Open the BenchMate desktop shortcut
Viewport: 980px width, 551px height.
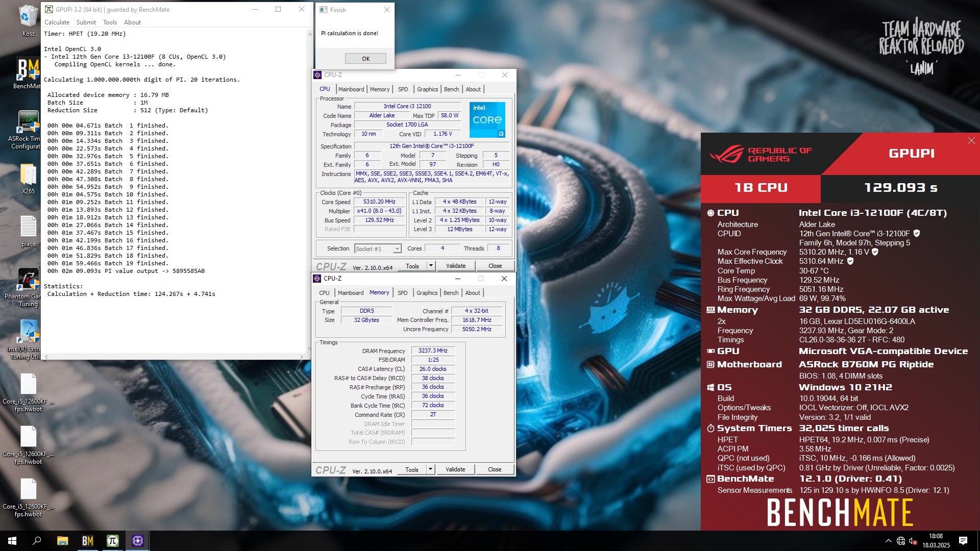[x=28, y=72]
